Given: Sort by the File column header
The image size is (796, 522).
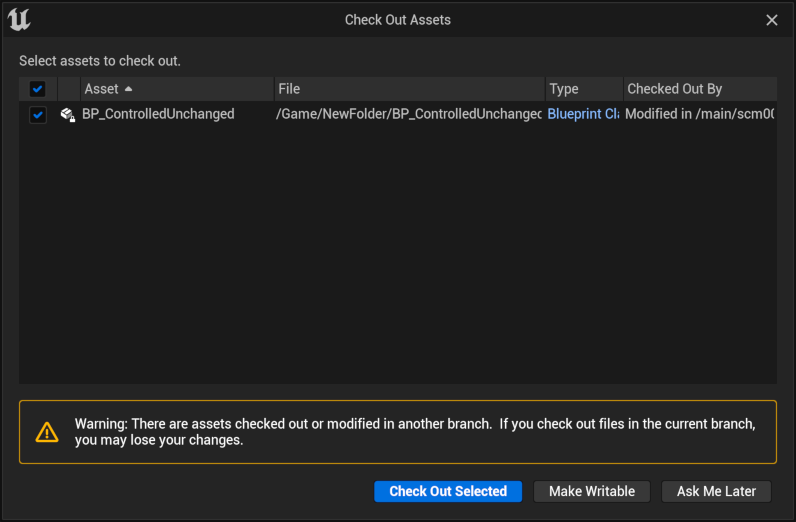Looking at the screenshot, I should coord(409,89).
